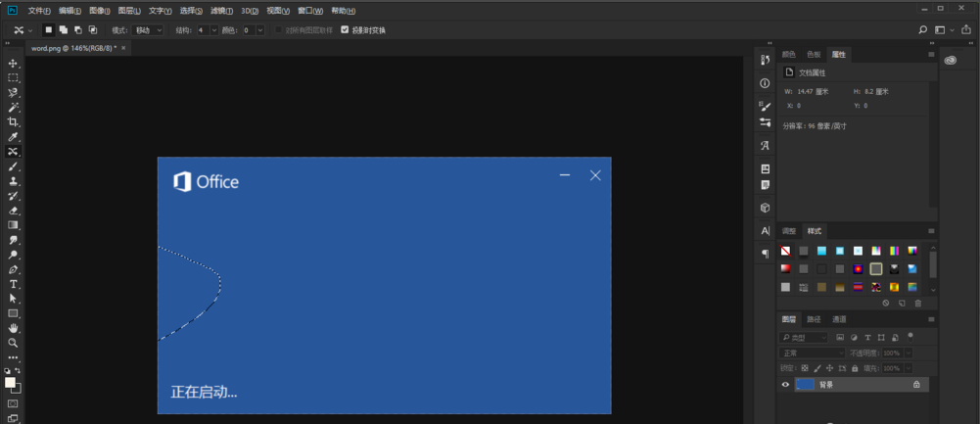Image resolution: width=980 pixels, height=424 pixels.
Task: Click the foreground color swatch
Action: [x=10, y=382]
